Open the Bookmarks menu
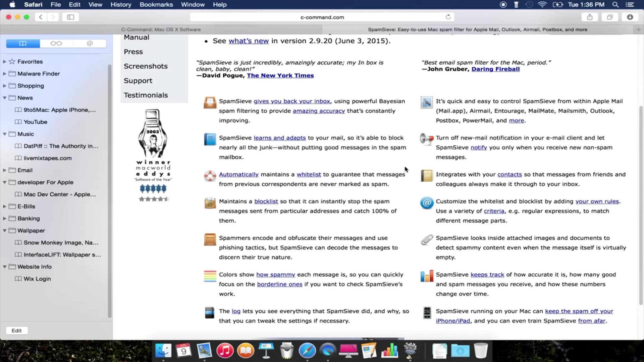644x362 pixels. point(156,5)
